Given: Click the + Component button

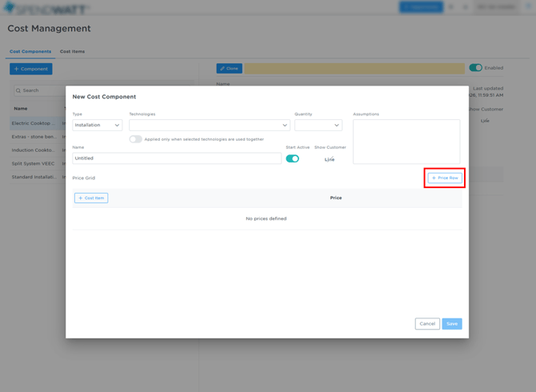Looking at the screenshot, I should click(31, 69).
